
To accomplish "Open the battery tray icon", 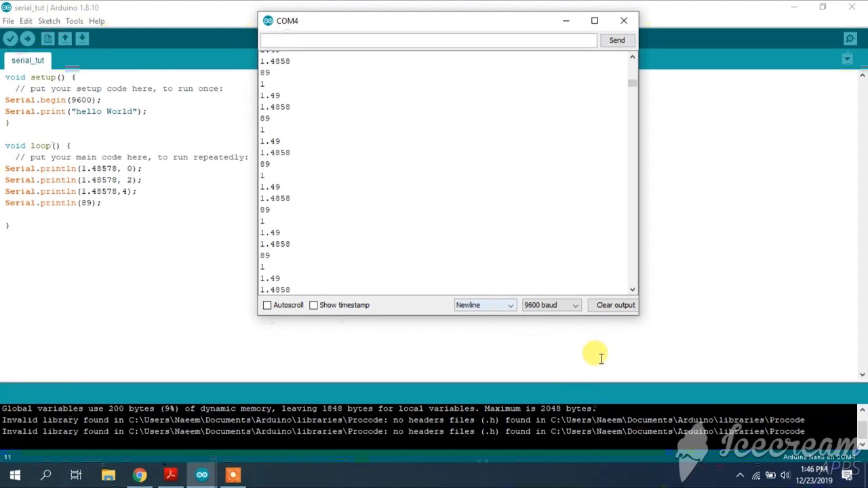I will [771, 475].
